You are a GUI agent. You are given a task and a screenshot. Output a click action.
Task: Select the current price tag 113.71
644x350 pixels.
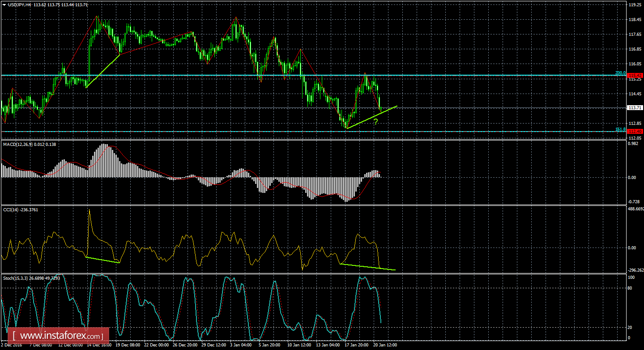634,107
